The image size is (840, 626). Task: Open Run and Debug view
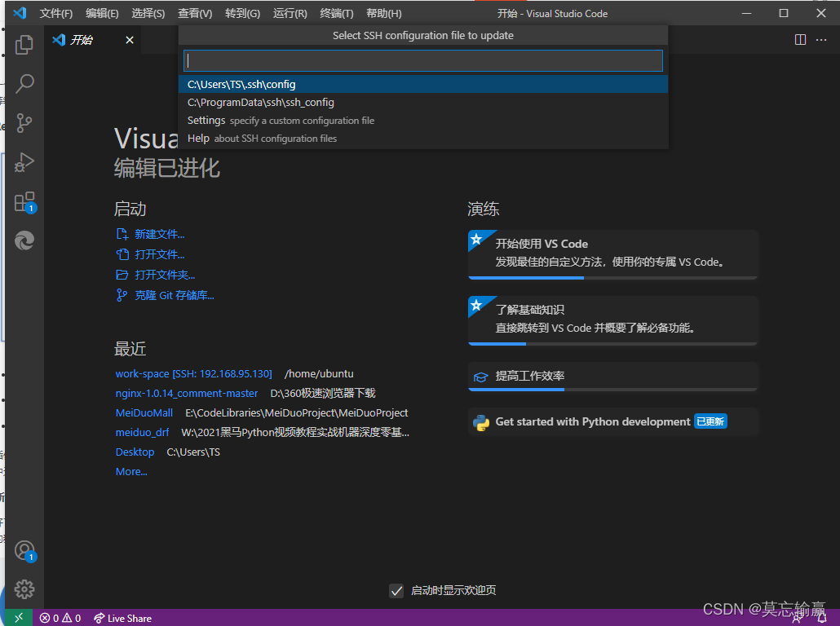[x=24, y=162]
